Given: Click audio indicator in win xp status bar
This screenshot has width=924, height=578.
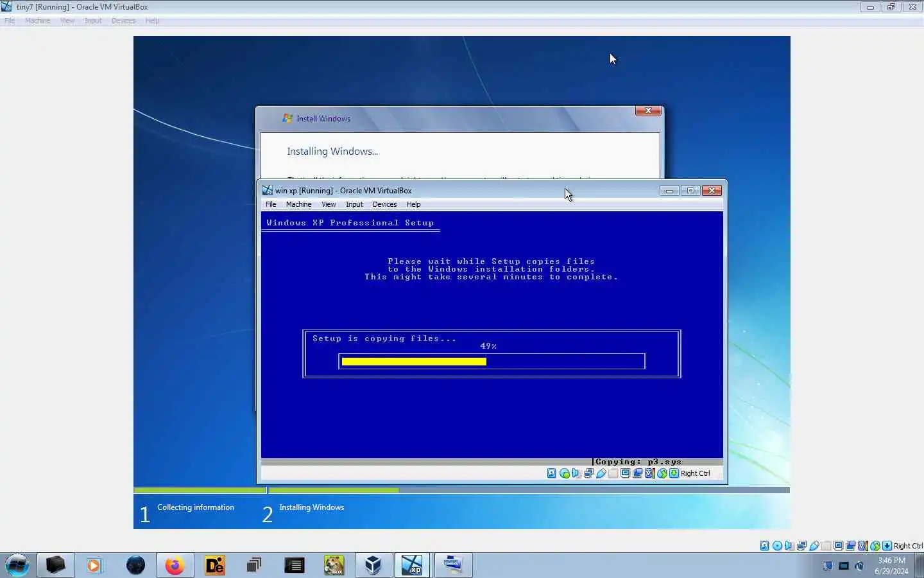Looking at the screenshot, I should point(576,473).
